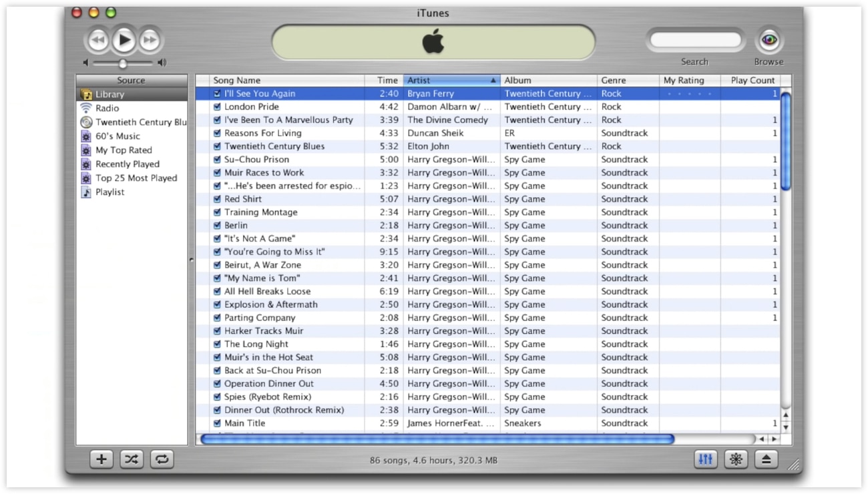Select Radio in the Source list
The width and height of the screenshot is (868, 494).
pyautogui.click(x=132, y=108)
